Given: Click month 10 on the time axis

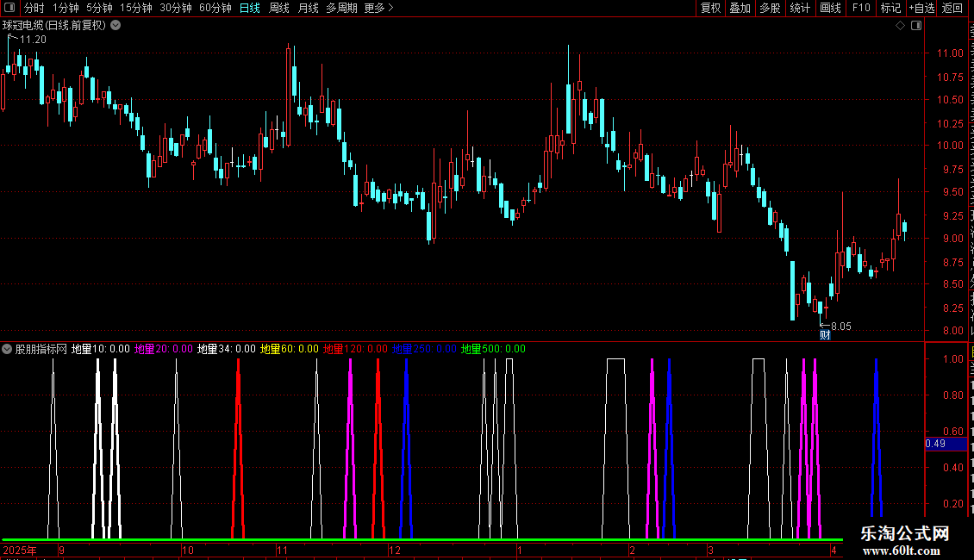Looking at the screenshot, I should [188, 550].
